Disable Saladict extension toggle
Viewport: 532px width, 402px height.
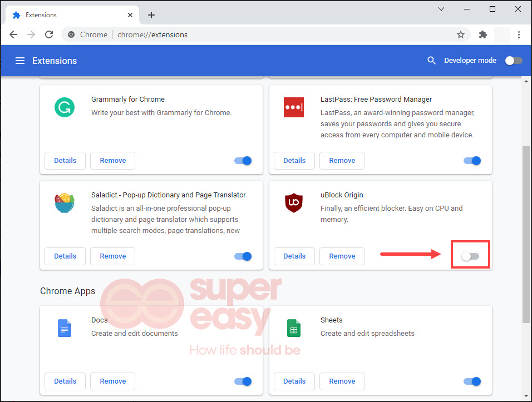click(243, 256)
